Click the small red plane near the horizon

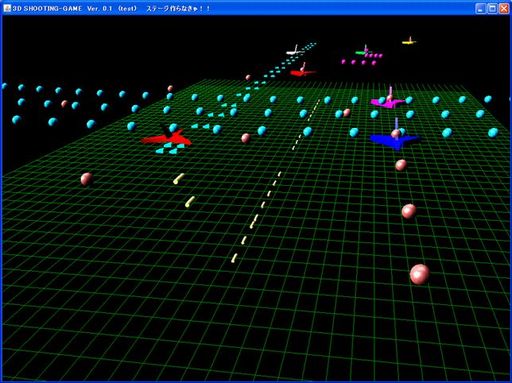pyautogui.click(x=302, y=71)
